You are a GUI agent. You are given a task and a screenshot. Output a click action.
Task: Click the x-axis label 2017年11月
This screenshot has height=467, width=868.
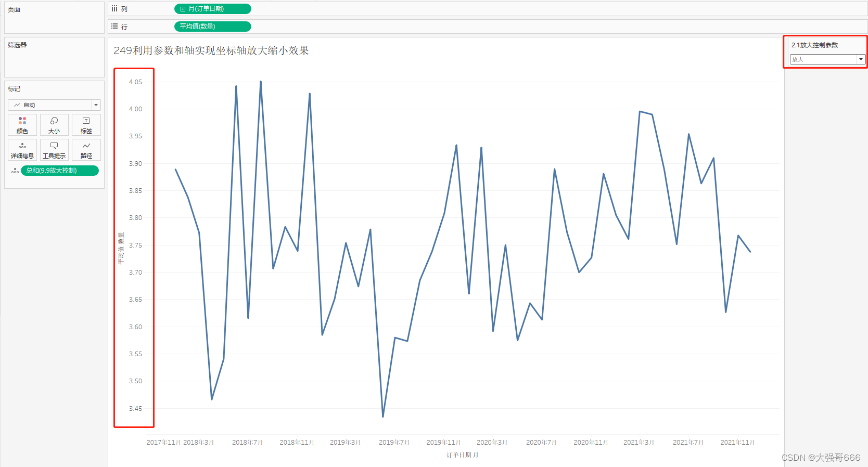[163, 443]
